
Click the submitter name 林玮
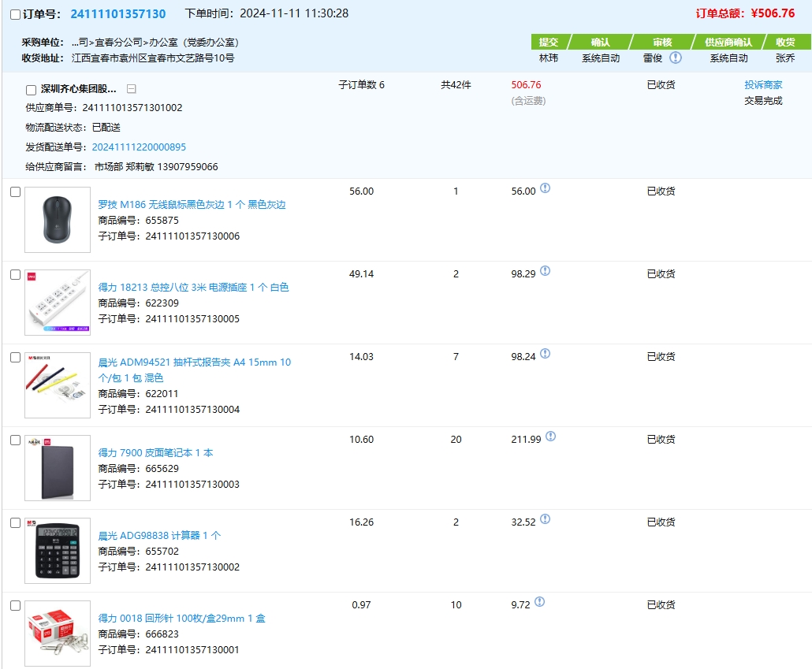(549, 58)
